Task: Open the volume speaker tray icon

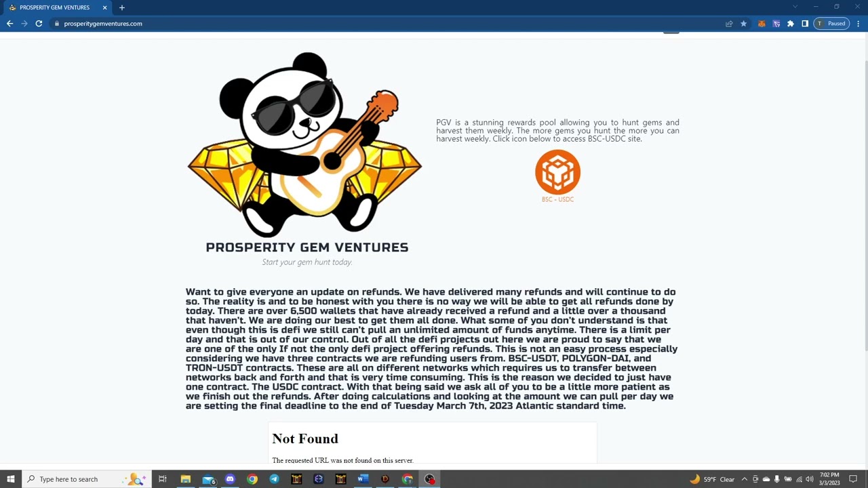Action: pyautogui.click(x=810, y=479)
